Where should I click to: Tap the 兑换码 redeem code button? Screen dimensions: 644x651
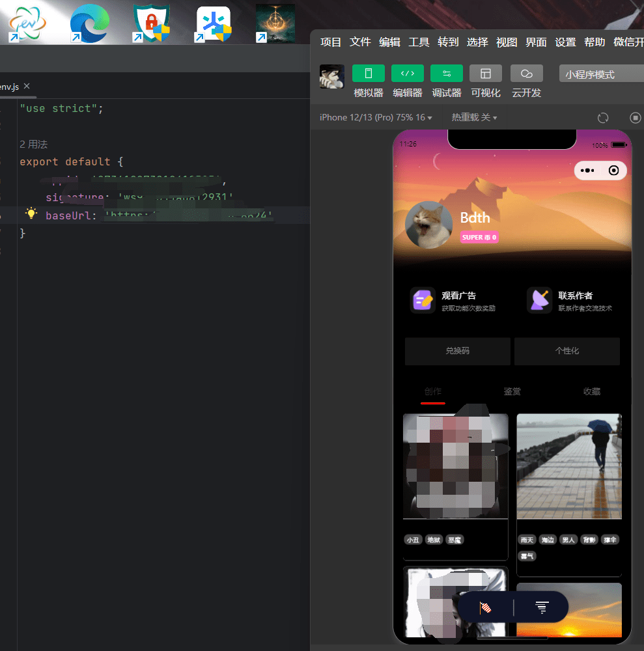[x=458, y=351]
